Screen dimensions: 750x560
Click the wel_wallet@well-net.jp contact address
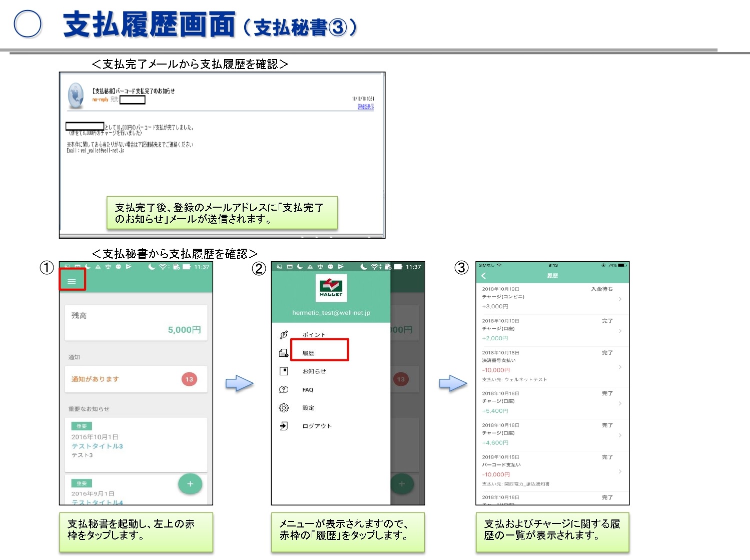[x=102, y=150]
